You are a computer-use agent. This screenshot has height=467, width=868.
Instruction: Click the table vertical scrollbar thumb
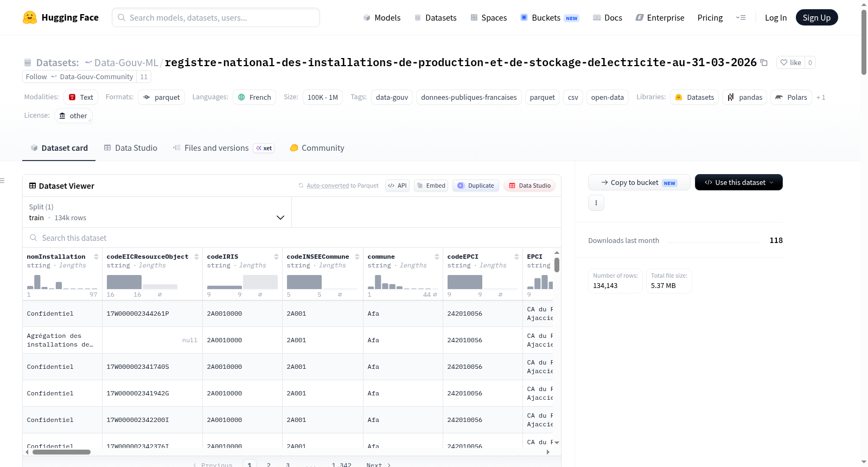point(557,265)
